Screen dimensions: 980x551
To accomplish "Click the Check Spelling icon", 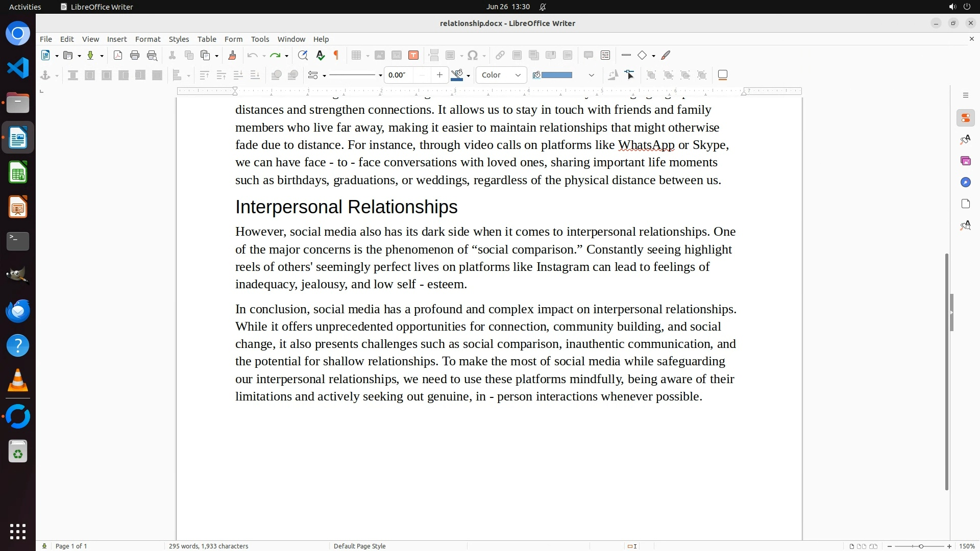I will tap(320, 55).
